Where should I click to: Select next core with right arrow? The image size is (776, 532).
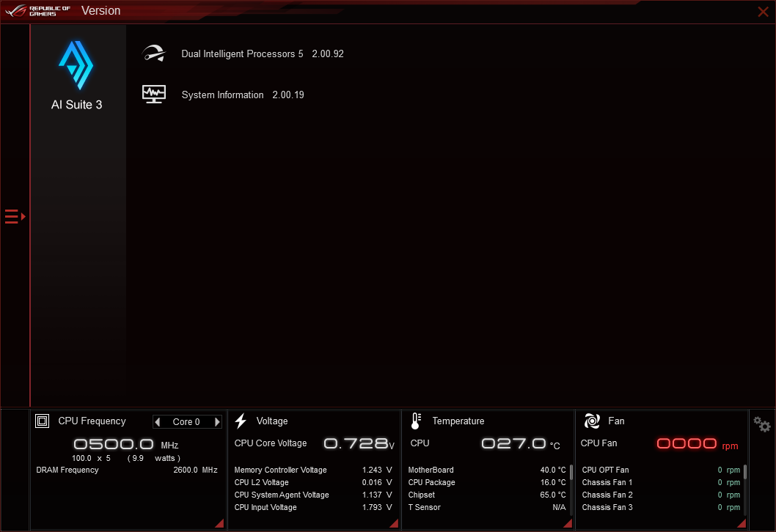tap(217, 422)
